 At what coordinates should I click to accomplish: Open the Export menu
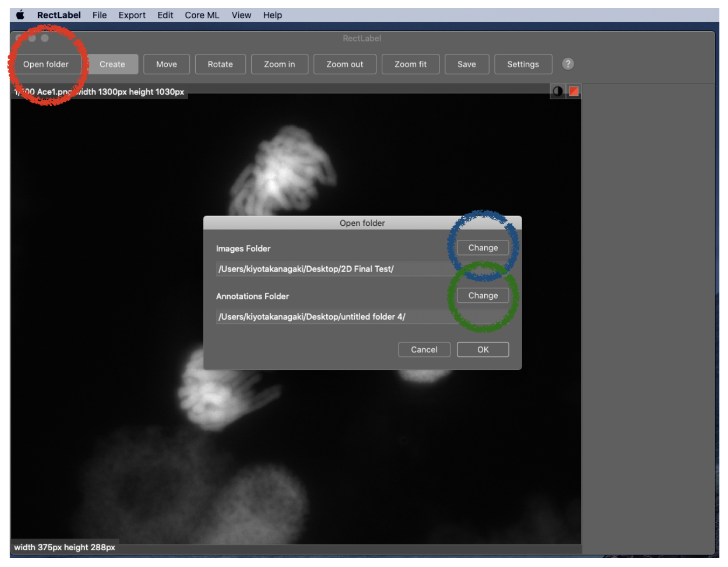click(132, 15)
